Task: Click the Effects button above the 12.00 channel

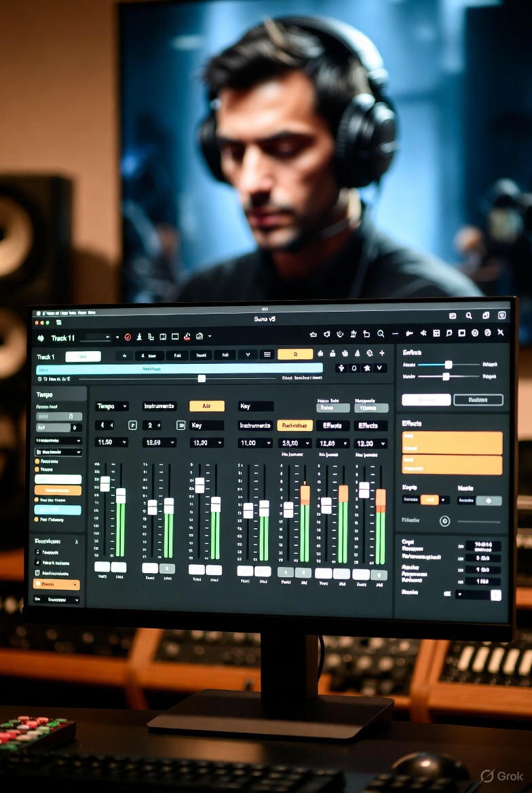Action: point(370,426)
